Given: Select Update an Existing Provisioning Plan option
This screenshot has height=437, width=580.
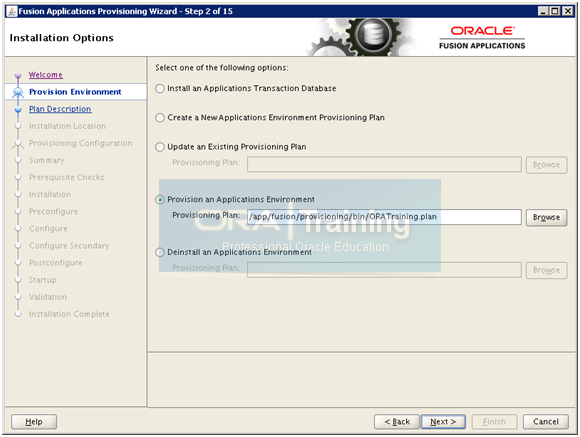Looking at the screenshot, I should tap(160, 147).
